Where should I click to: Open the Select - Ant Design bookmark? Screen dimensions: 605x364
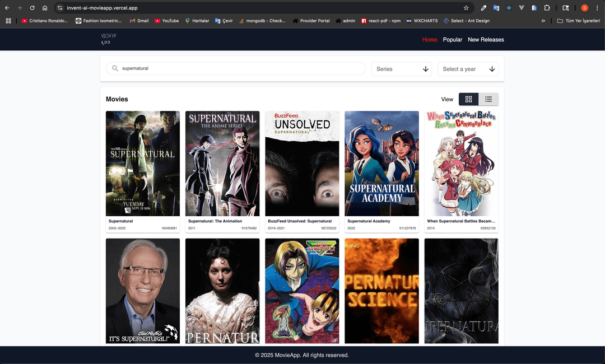click(467, 21)
